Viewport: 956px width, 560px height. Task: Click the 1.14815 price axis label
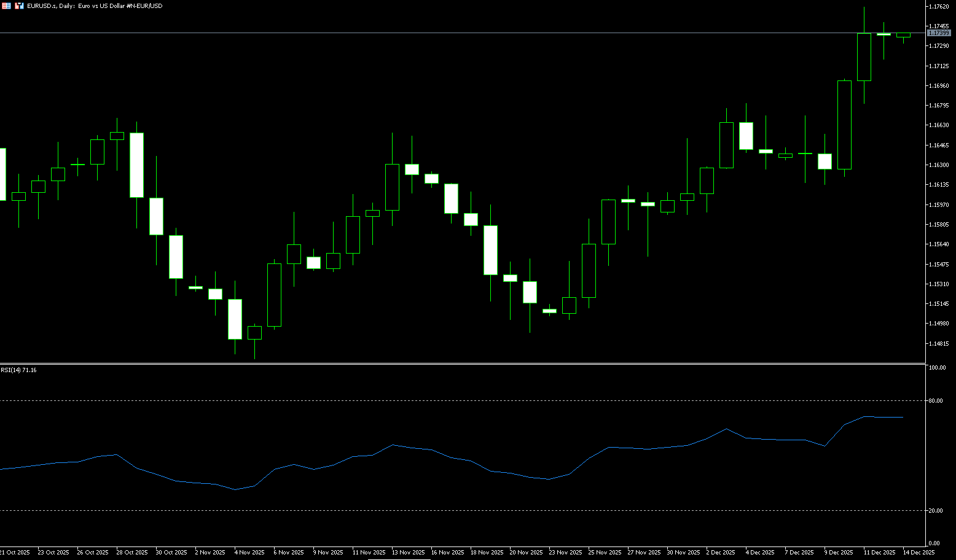tap(939, 344)
